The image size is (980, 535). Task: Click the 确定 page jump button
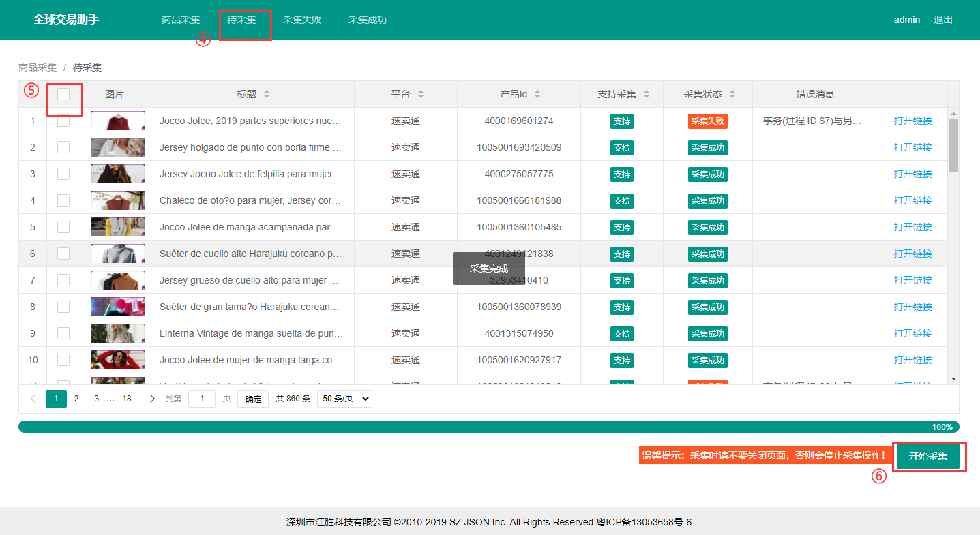coord(253,399)
